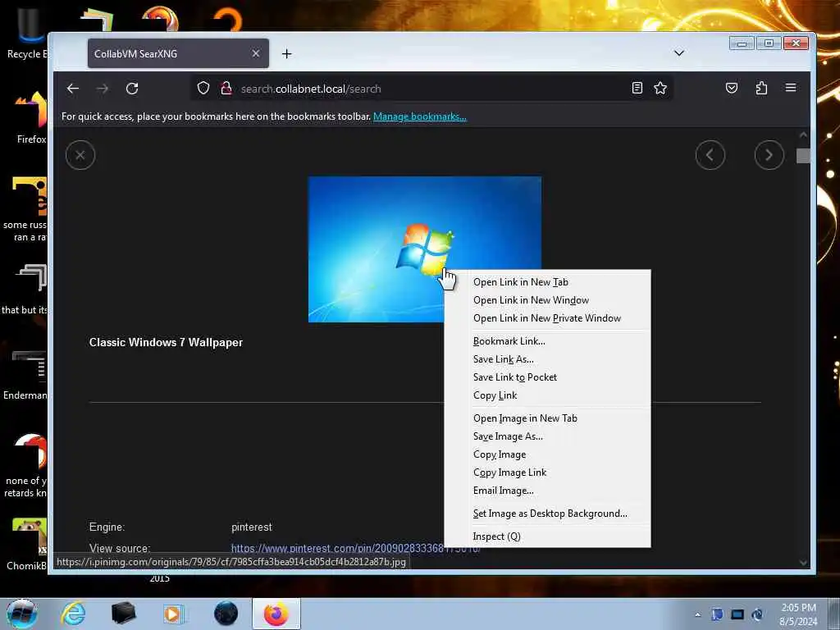Screen dimensions: 840x630
Task: Select Open Link in New Tab
Action: 547,282
